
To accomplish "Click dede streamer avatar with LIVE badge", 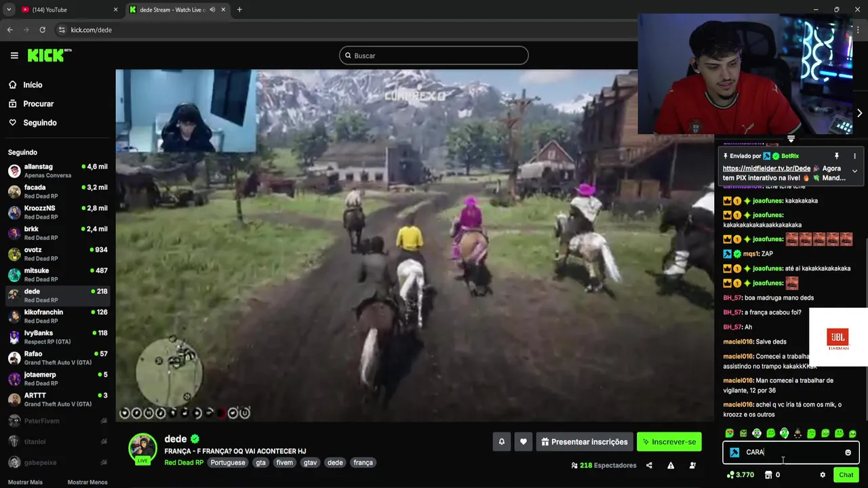I will (x=143, y=449).
